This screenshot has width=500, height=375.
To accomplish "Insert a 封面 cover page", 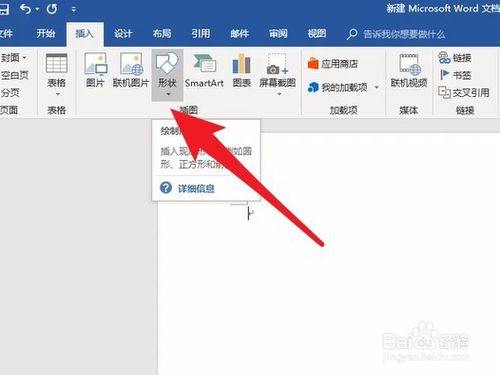I will coord(13,58).
